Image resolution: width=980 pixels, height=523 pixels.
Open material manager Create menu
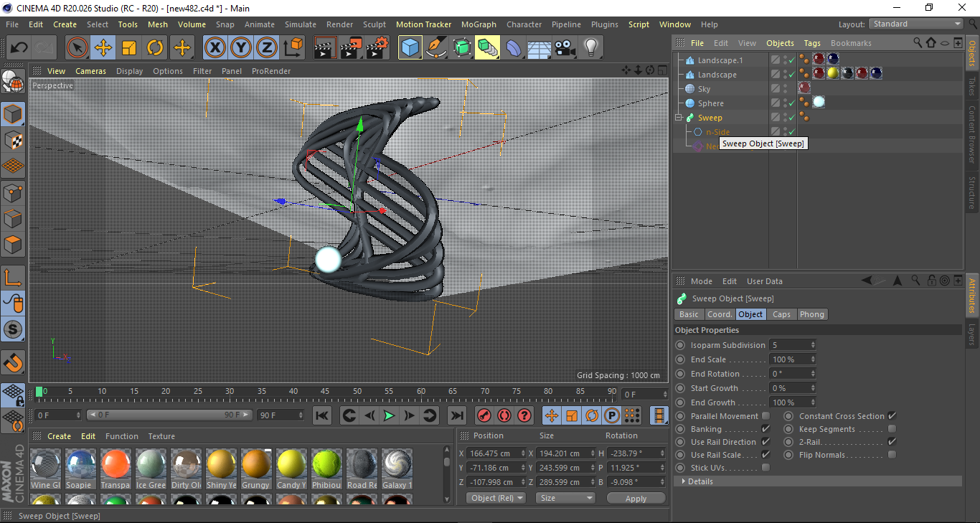[x=60, y=436]
